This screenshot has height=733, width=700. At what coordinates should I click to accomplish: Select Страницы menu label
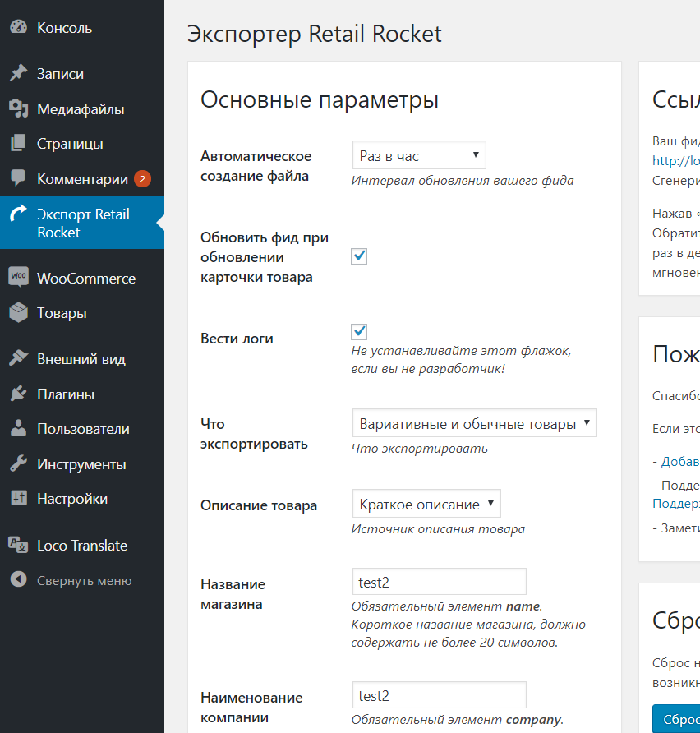[70, 144]
